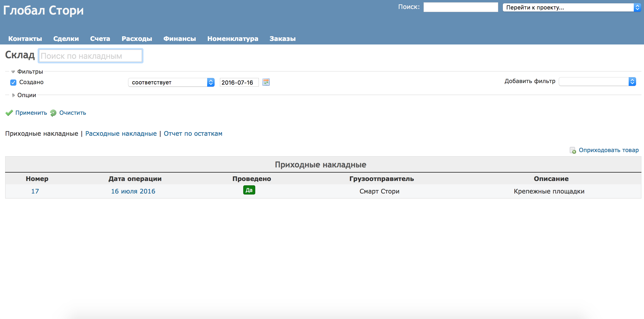Open invoice number 17 link
The width and height of the screenshot is (644, 319).
click(35, 191)
